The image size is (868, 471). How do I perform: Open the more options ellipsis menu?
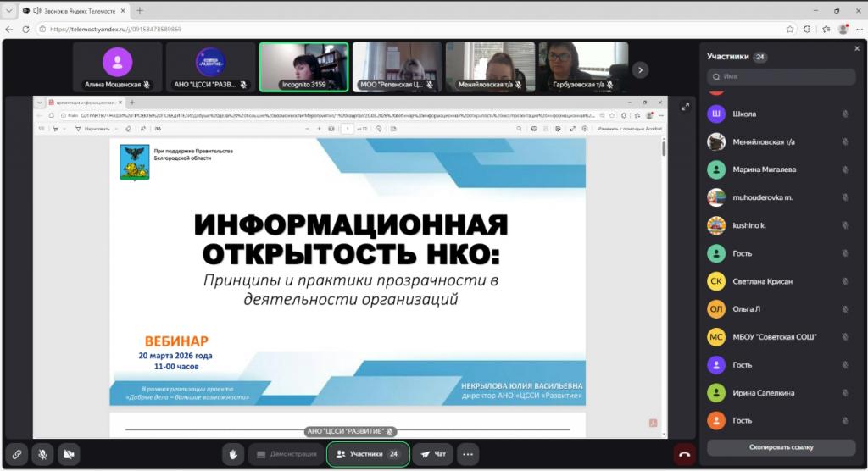click(468, 454)
